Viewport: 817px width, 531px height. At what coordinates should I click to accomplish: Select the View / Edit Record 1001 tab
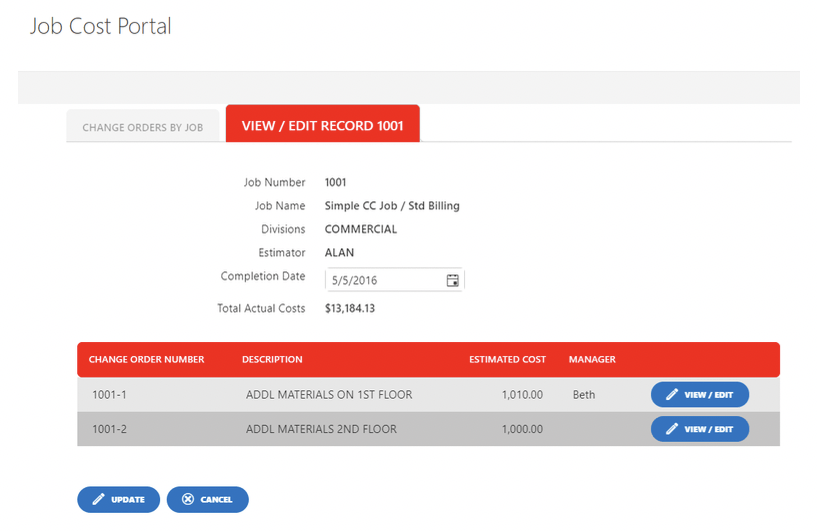pos(323,124)
